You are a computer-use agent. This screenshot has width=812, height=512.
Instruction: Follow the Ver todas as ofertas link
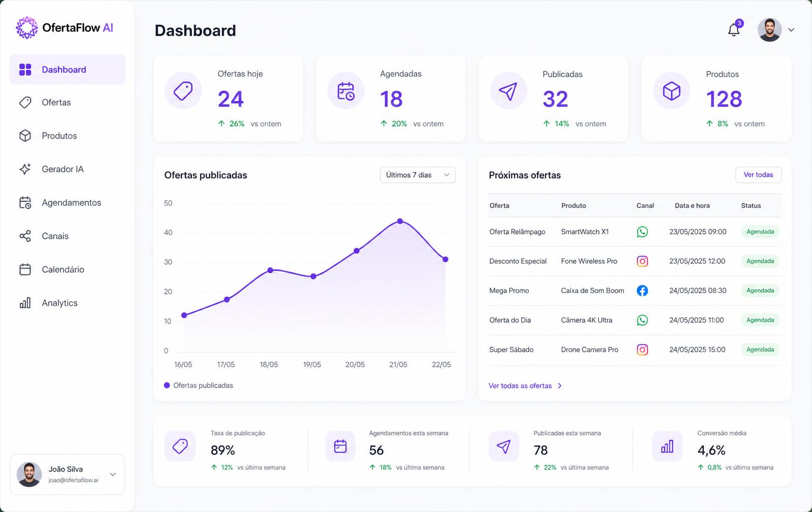click(525, 386)
